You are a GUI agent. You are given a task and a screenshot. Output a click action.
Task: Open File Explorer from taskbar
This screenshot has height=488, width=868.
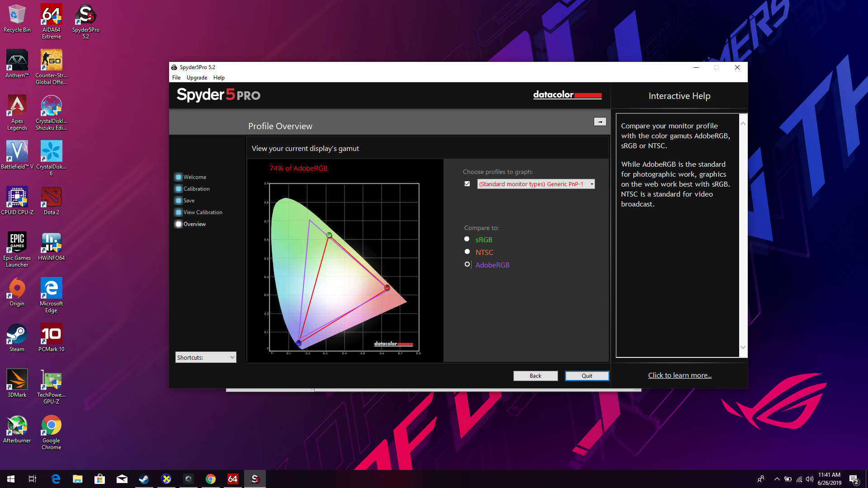[78, 479]
